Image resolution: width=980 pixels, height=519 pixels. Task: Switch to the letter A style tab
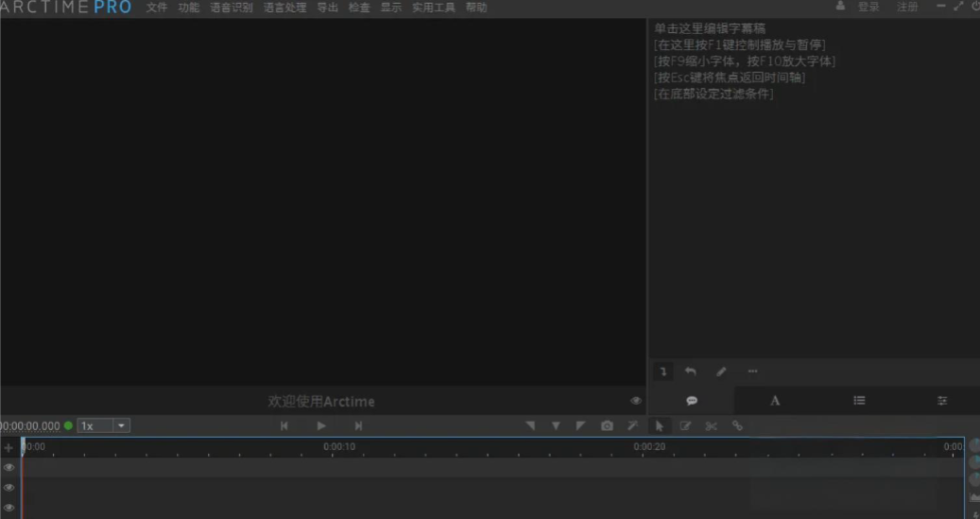pos(775,401)
